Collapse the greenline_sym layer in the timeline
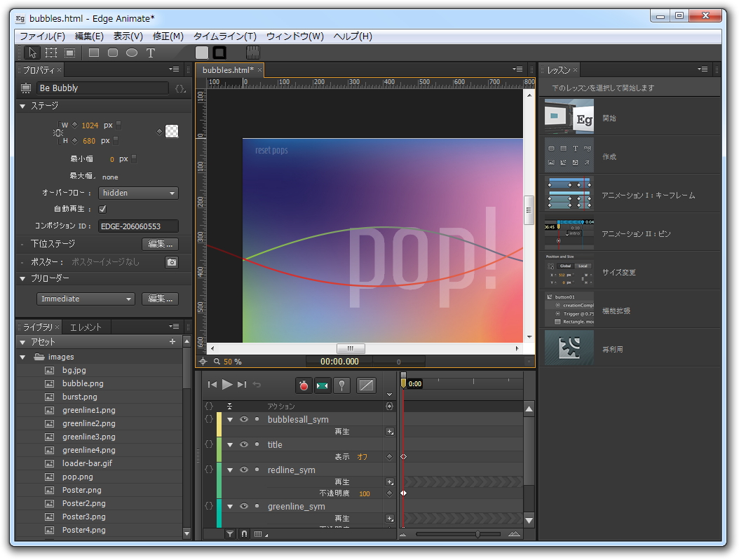Viewport: 739px width, 560px height. pos(229,506)
